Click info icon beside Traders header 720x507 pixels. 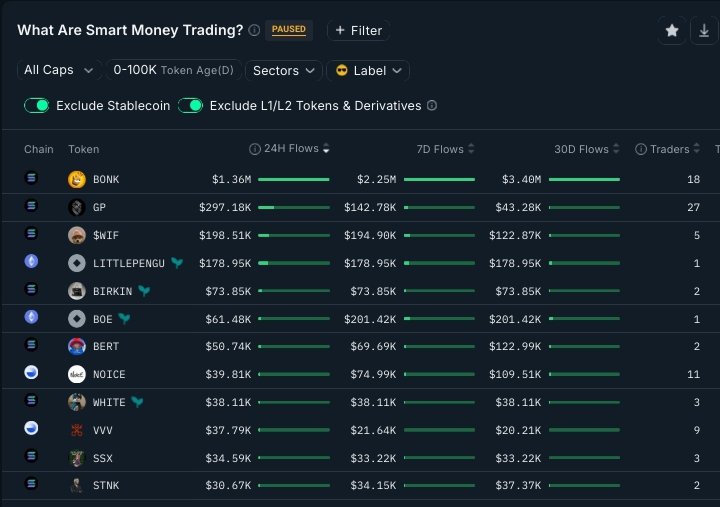click(641, 149)
